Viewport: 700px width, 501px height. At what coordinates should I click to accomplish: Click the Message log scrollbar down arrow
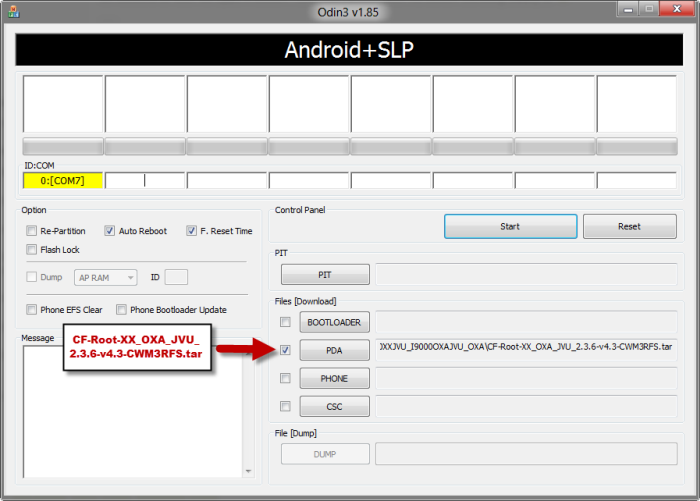pyautogui.click(x=248, y=471)
